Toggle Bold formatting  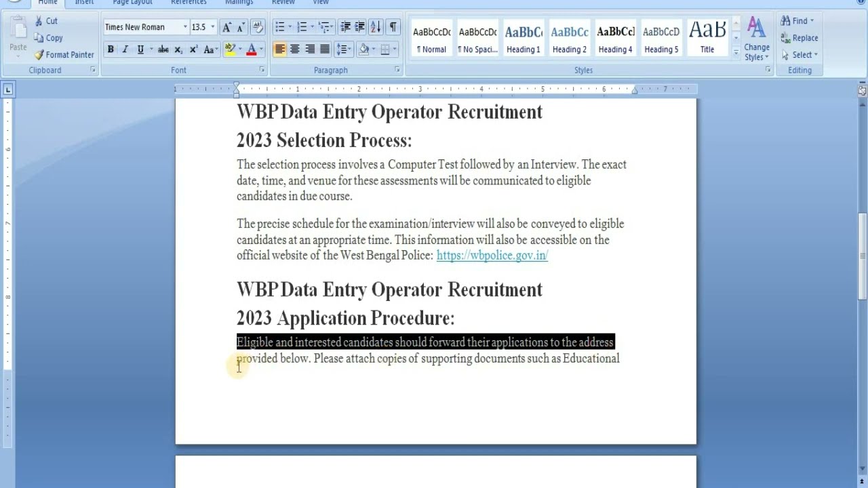[111, 49]
